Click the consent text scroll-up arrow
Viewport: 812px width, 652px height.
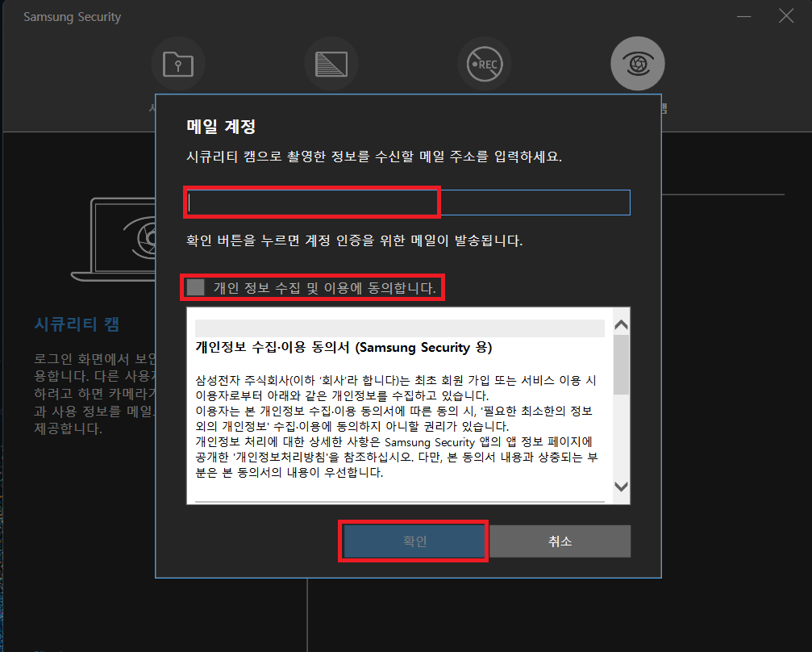coord(621,325)
